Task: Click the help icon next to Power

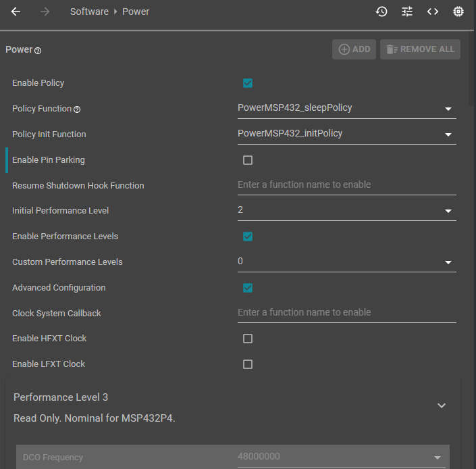Action: point(38,51)
